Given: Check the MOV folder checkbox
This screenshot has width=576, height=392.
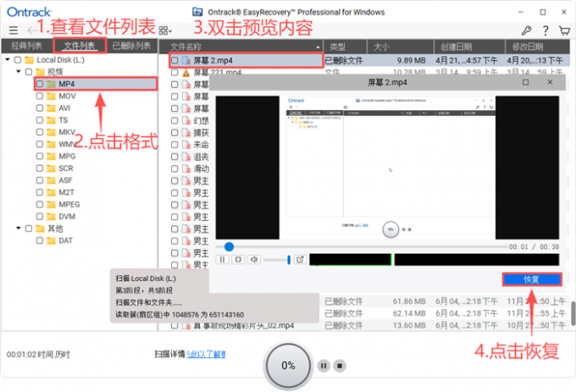Looking at the screenshot, I should tap(40, 97).
